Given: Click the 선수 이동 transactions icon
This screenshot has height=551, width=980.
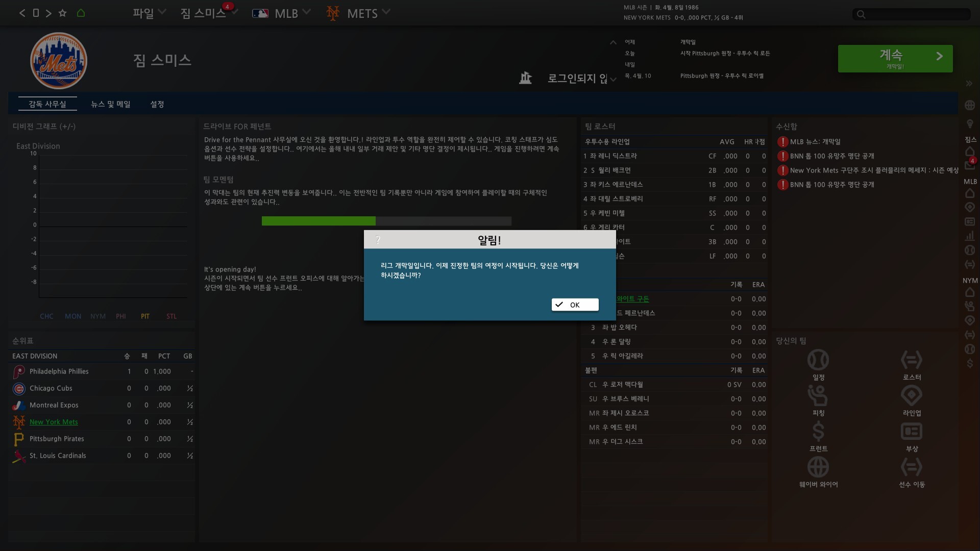Looking at the screenshot, I should 911,467.
